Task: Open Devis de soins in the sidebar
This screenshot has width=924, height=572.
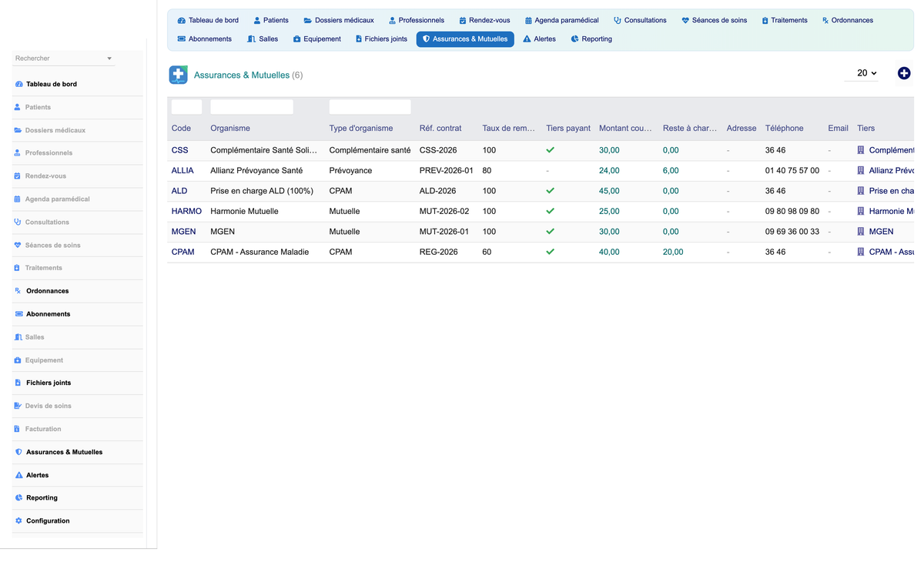Action: [x=48, y=406]
